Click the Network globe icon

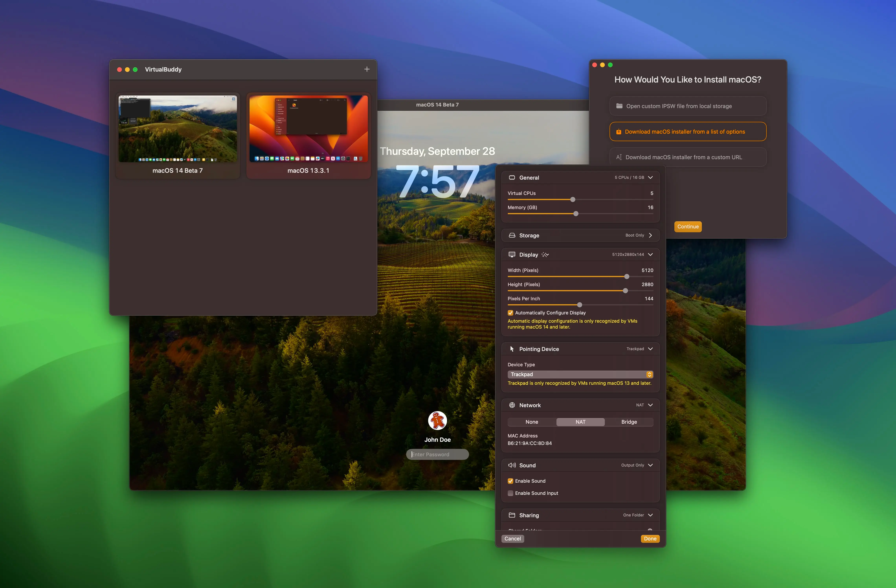point(512,405)
